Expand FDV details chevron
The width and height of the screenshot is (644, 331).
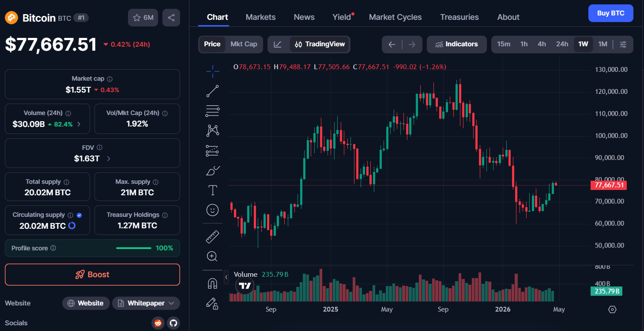point(109,159)
